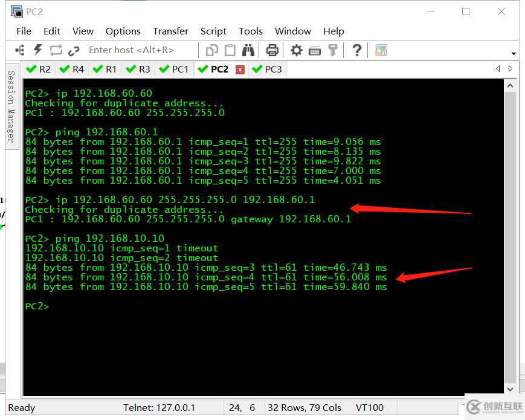Open the Session Manager toolbar icon
525x420 pixels.
[20, 51]
